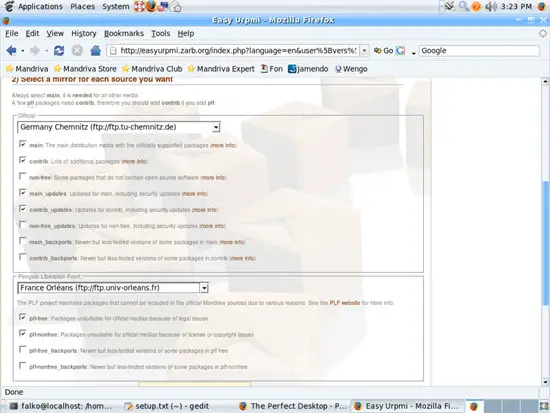Screen dimensions: 550x413
Task: Open the History menu
Action: (x=83, y=33)
